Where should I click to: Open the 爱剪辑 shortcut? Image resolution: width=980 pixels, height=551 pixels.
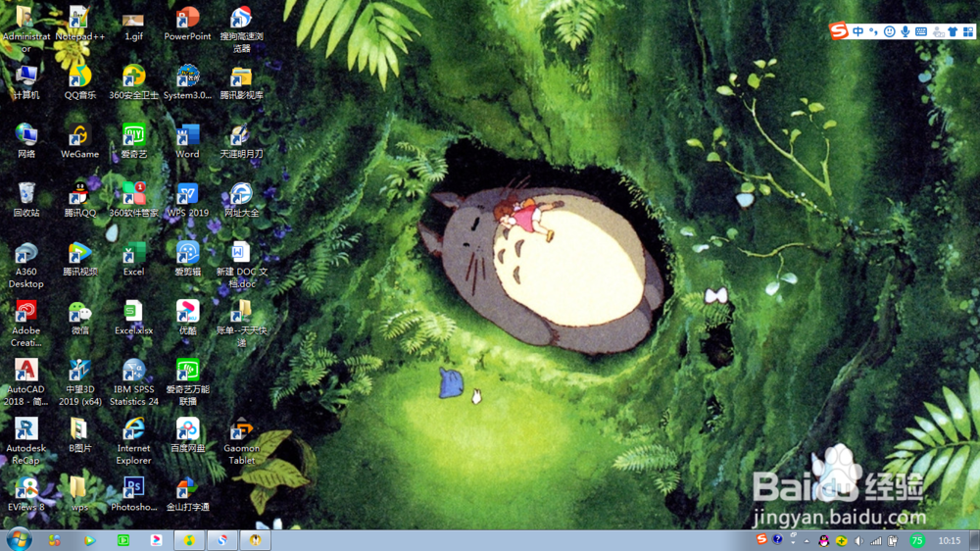(187, 259)
